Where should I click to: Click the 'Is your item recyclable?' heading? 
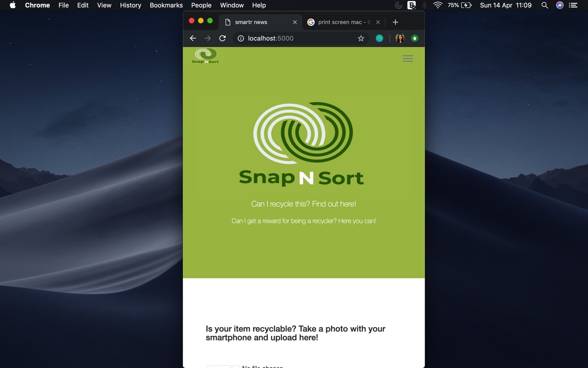[x=295, y=333]
